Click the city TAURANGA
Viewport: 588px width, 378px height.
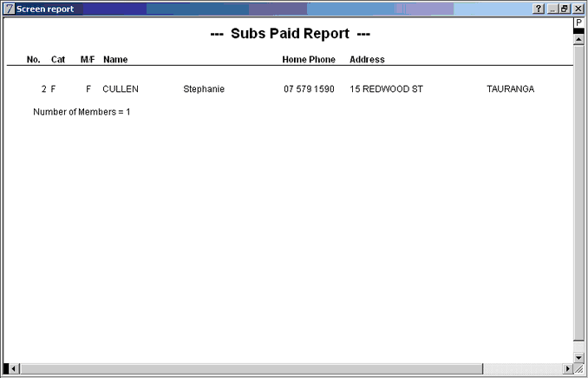tap(510, 89)
